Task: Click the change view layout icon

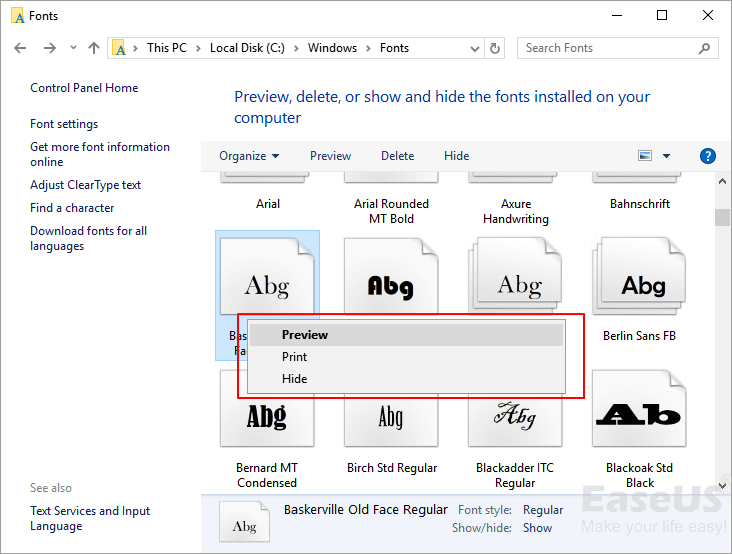Action: coord(645,156)
